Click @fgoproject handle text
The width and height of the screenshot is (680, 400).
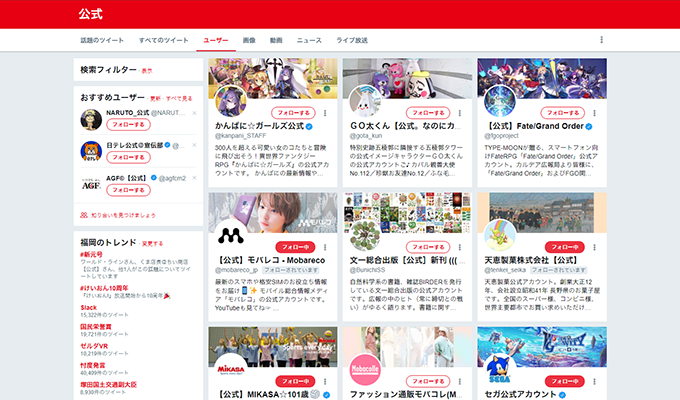(501, 136)
